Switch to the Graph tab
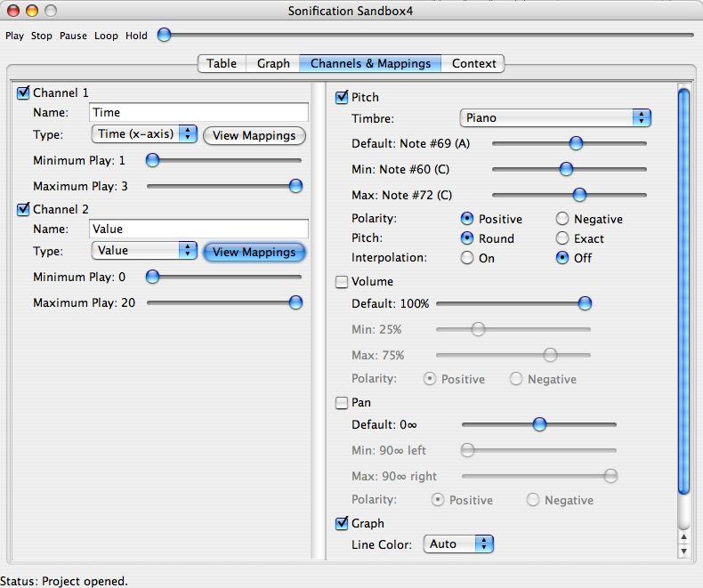 273,64
